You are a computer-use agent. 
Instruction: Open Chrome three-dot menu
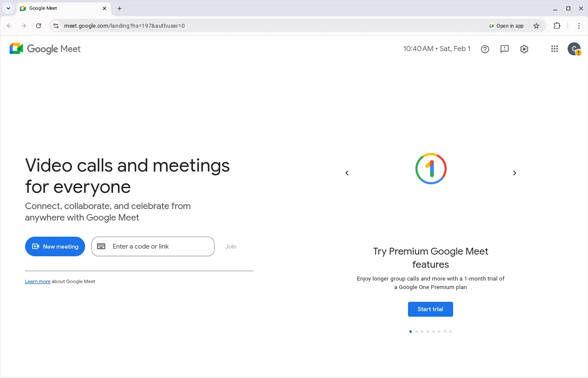click(579, 26)
